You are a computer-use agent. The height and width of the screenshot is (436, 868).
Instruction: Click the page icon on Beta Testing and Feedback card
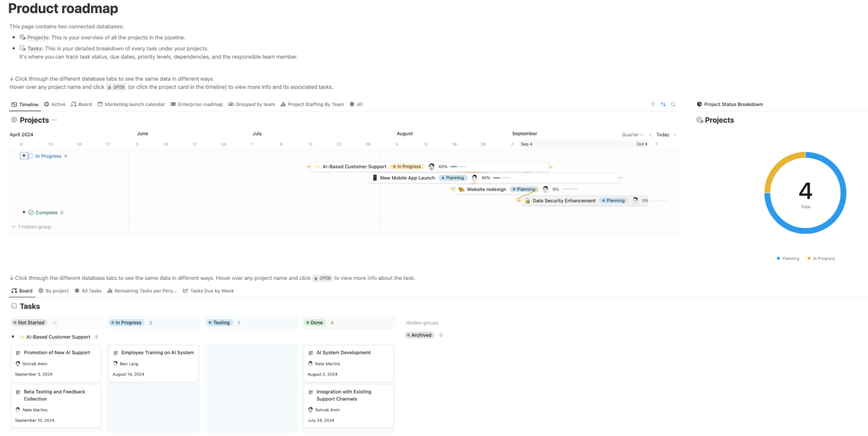click(x=18, y=392)
